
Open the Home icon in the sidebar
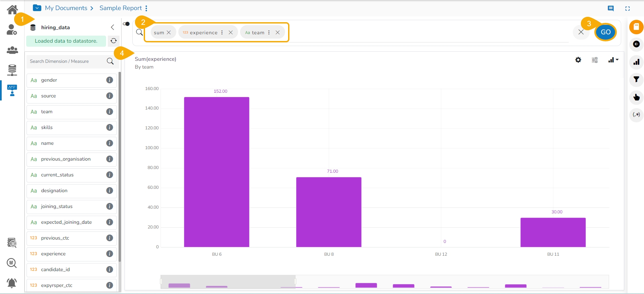click(12, 9)
